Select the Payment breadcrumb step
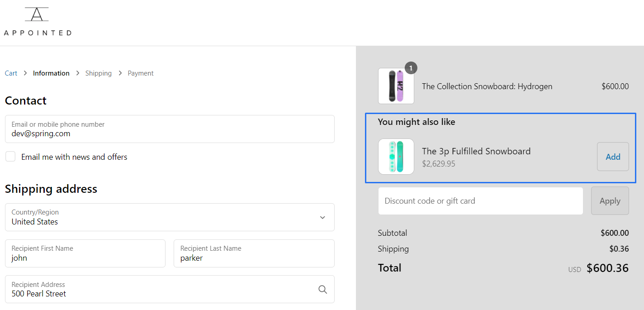The height and width of the screenshot is (310, 644). (140, 73)
